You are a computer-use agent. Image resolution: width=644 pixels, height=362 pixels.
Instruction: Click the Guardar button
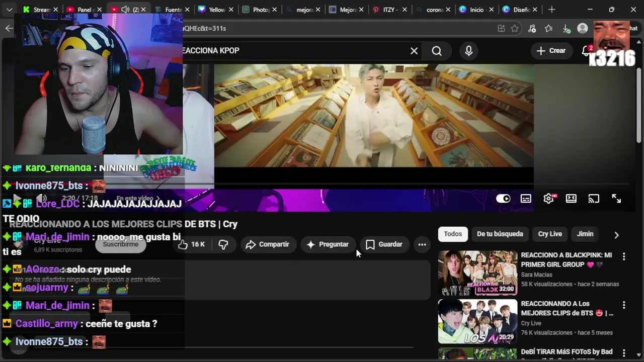tap(384, 244)
